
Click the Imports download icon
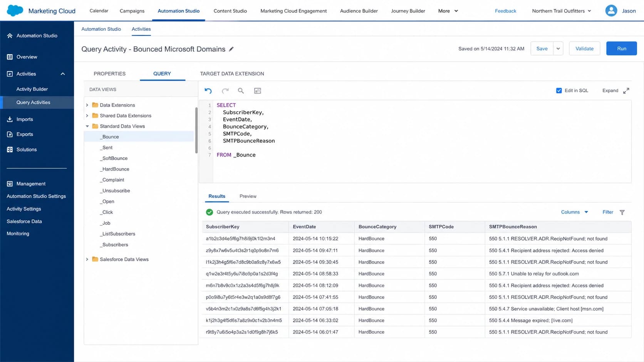[x=10, y=119]
